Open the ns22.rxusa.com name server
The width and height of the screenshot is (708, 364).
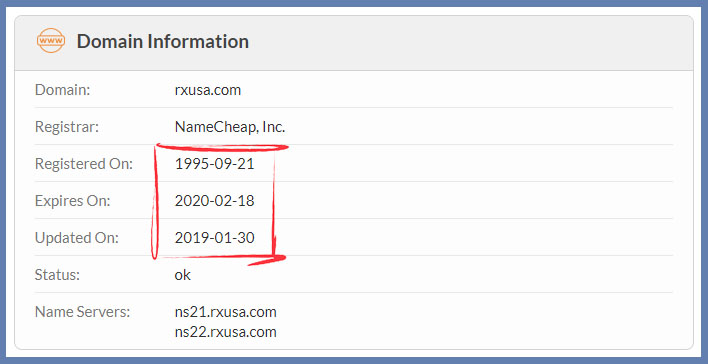(x=225, y=332)
